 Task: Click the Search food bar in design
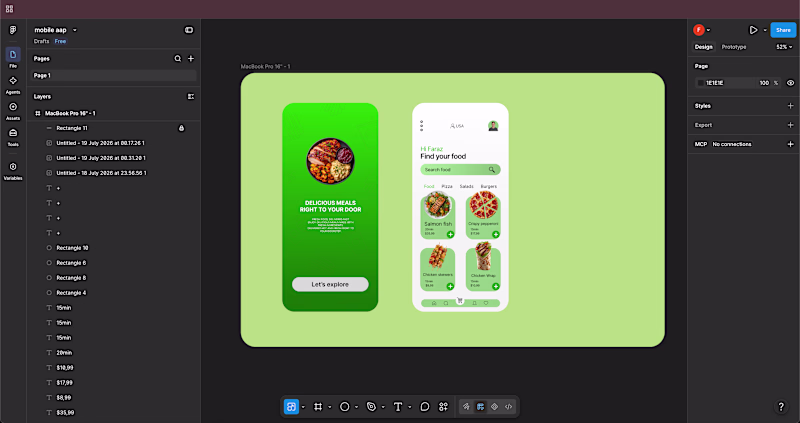click(460, 169)
